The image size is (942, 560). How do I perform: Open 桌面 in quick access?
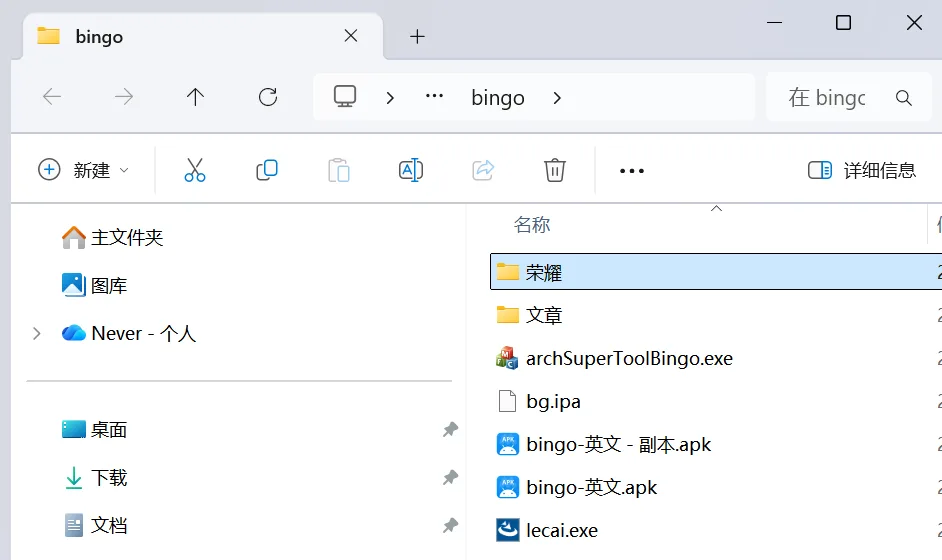[x=94, y=430]
